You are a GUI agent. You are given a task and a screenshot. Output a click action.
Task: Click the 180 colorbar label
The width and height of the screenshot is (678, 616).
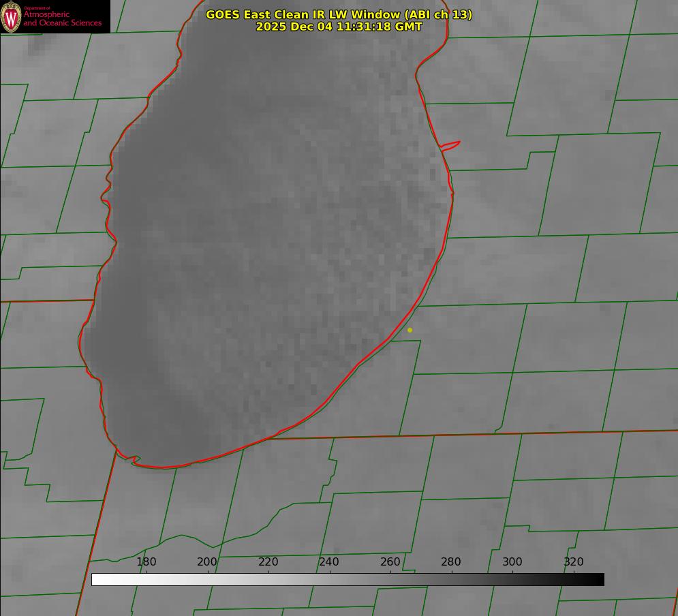click(x=146, y=561)
